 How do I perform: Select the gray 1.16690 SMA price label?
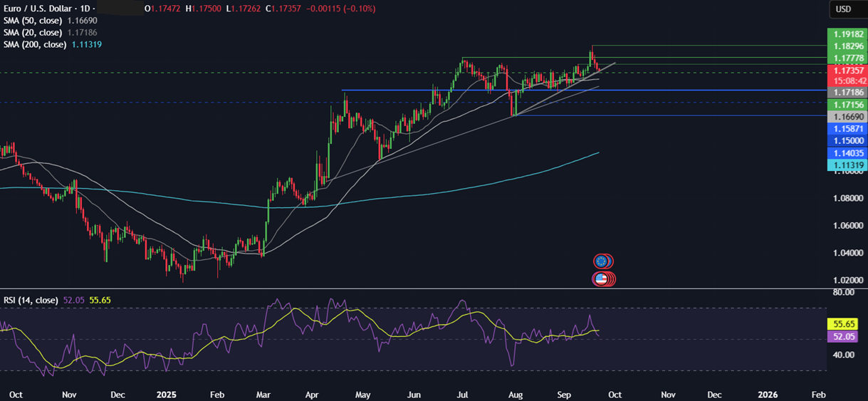[x=847, y=116]
